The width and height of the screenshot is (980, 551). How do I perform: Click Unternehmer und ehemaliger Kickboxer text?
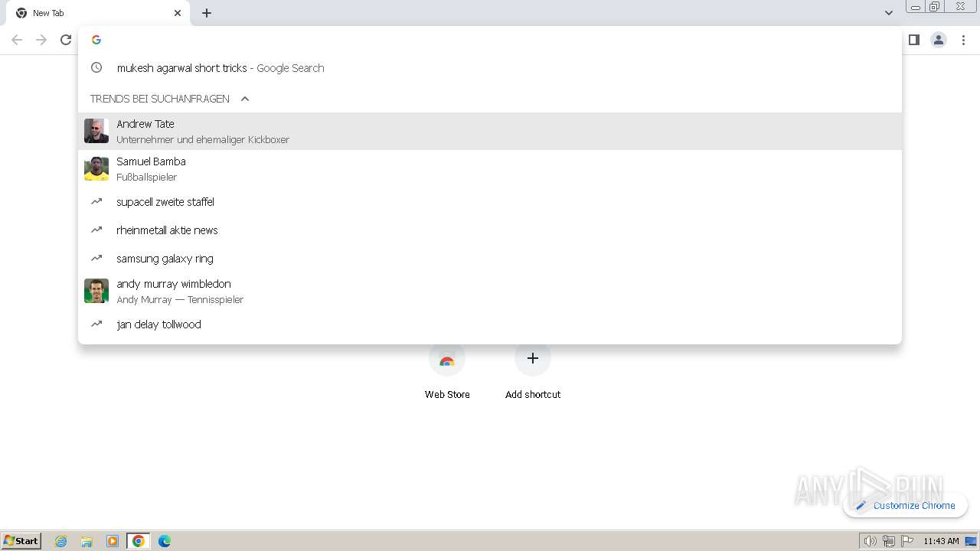(x=203, y=139)
